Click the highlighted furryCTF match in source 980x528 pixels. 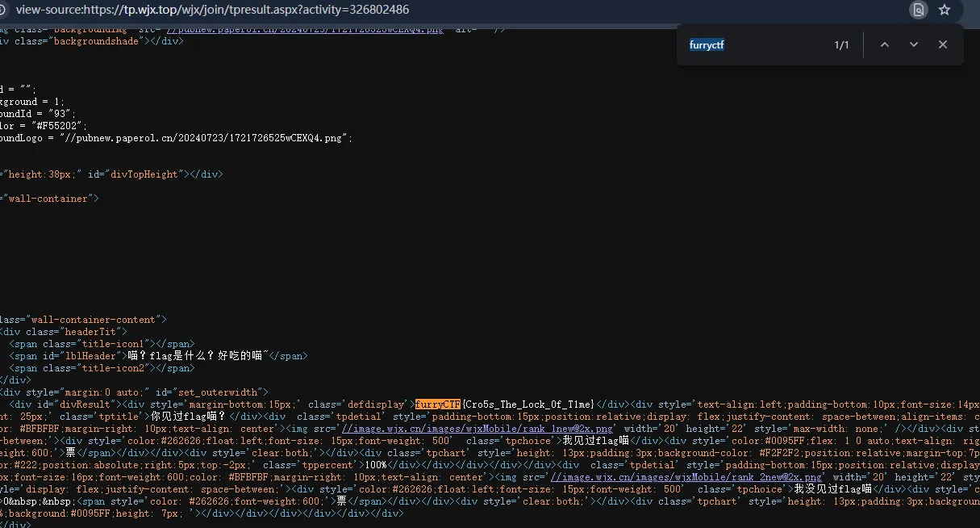click(x=437, y=404)
